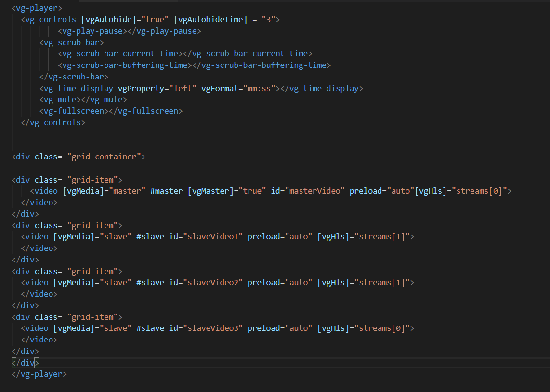Click the vg-play-pause element tag
This screenshot has height=392, width=550.
(x=92, y=31)
